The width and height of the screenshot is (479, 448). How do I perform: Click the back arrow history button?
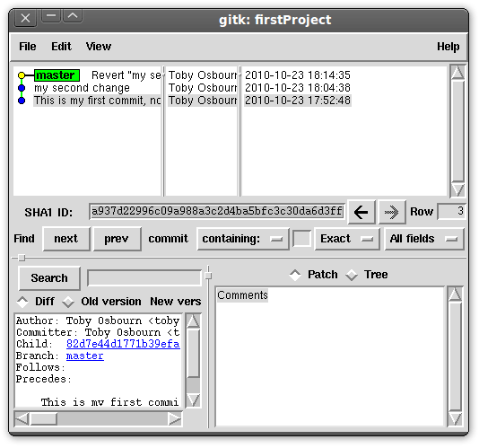click(361, 212)
